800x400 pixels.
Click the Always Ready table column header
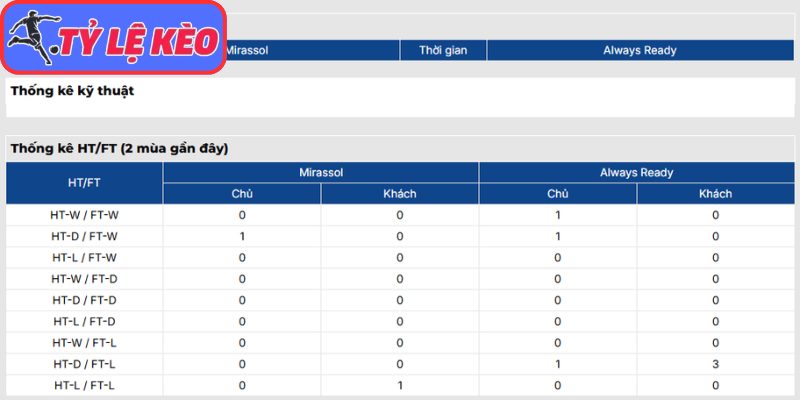[637, 173]
